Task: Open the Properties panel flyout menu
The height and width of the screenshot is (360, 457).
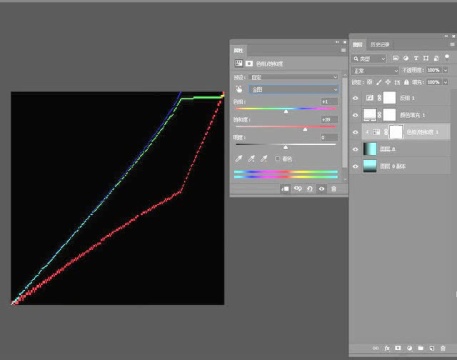Action: pyautogui.click(x=343, y=50)
